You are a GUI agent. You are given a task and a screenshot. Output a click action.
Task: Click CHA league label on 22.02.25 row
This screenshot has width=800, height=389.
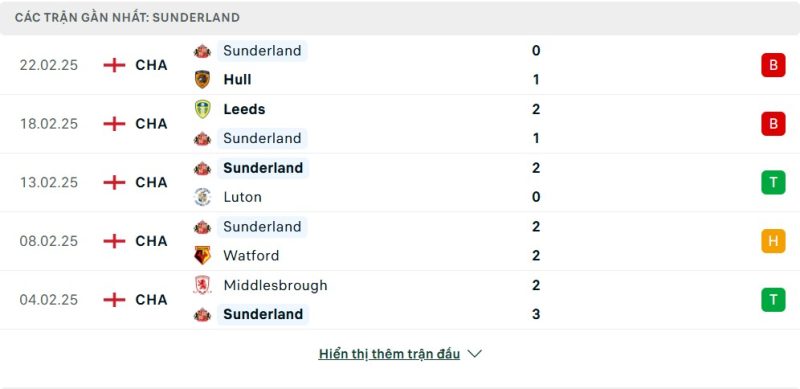point(151,65)
